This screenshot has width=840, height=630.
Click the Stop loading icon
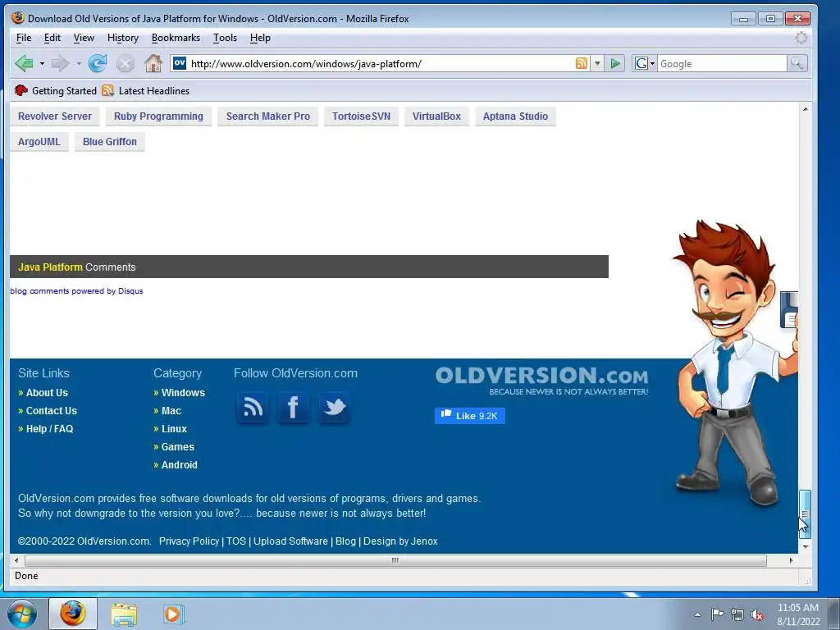point(126,64)
